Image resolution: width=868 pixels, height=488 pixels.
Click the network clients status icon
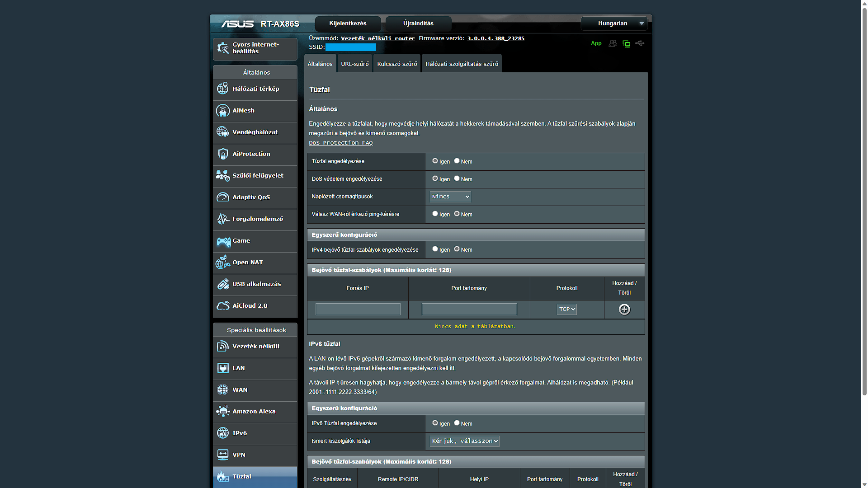click(626, 43)
